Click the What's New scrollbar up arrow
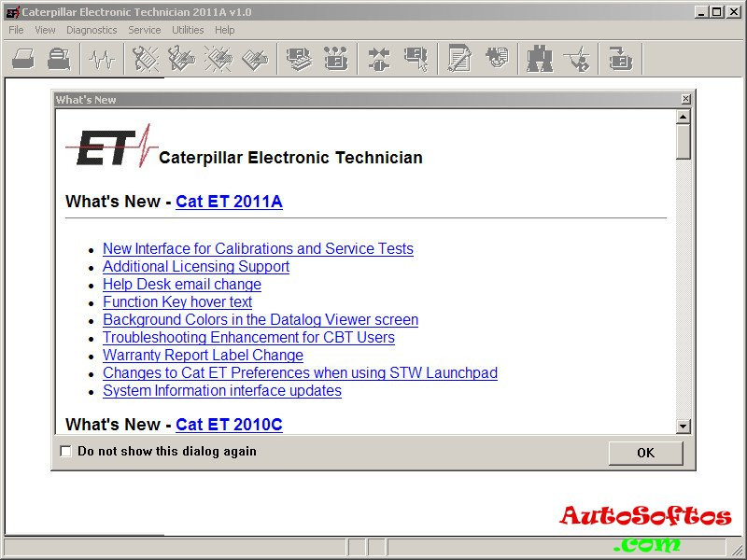The width and height of the screenshot is (747, 560). (x=684, y=117)
